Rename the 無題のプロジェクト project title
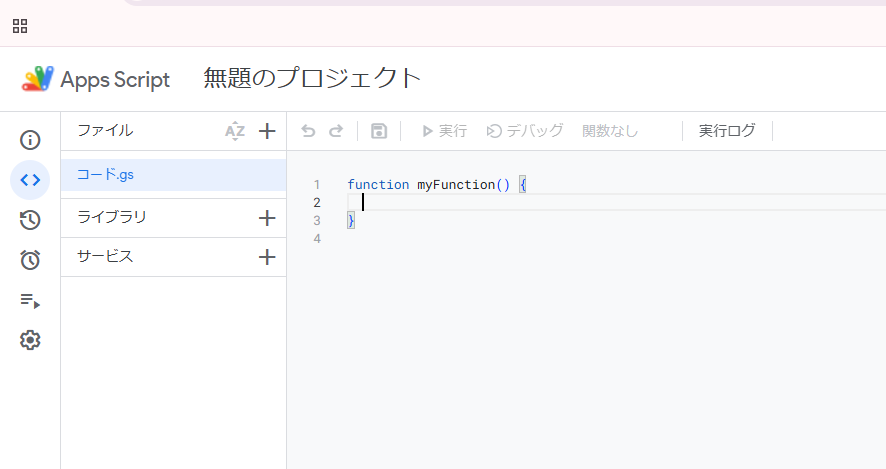 coord(312,79)
